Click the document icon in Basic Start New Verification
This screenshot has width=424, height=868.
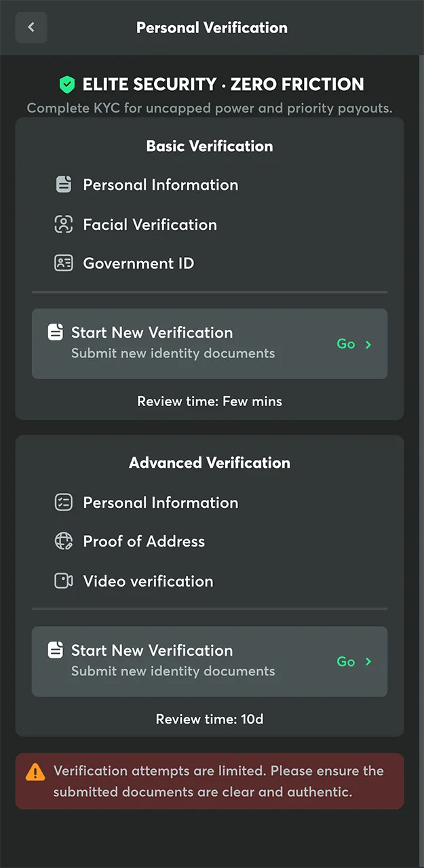pos(56,332)
